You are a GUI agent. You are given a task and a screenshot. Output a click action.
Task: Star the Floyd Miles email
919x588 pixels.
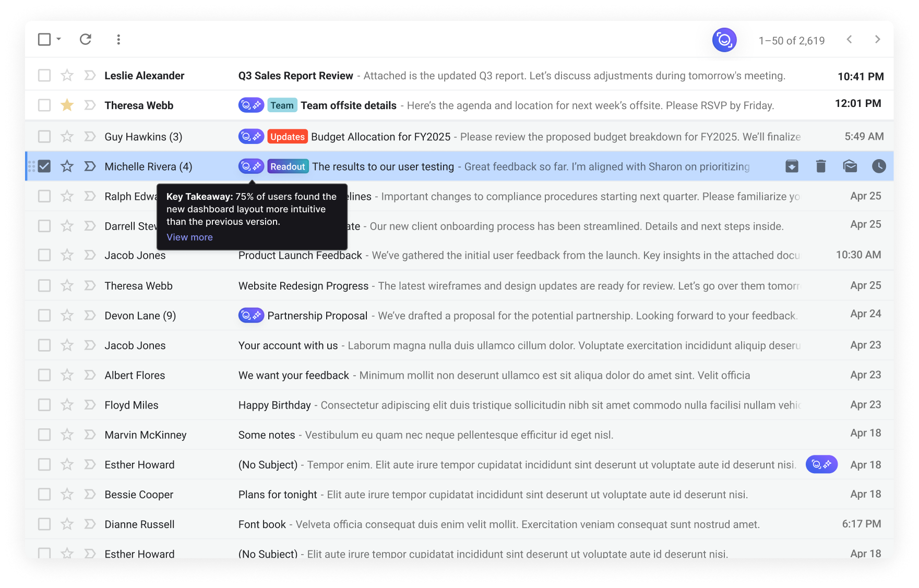coord(67,405)
